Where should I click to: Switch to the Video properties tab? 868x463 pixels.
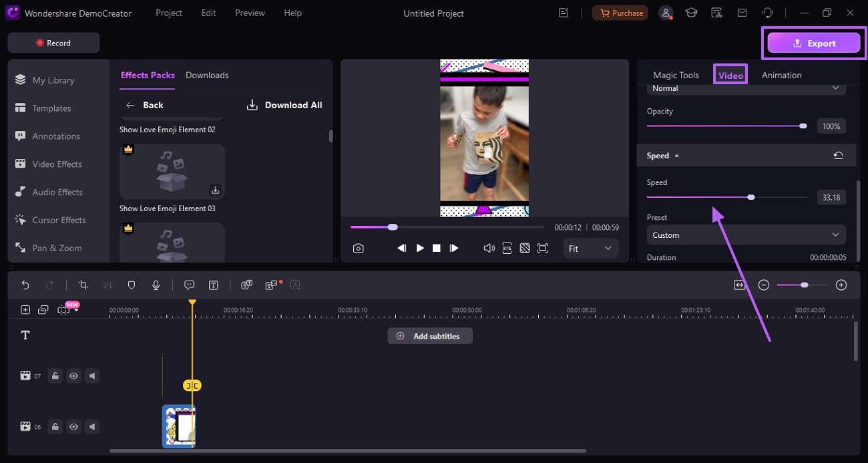(730, 75)
